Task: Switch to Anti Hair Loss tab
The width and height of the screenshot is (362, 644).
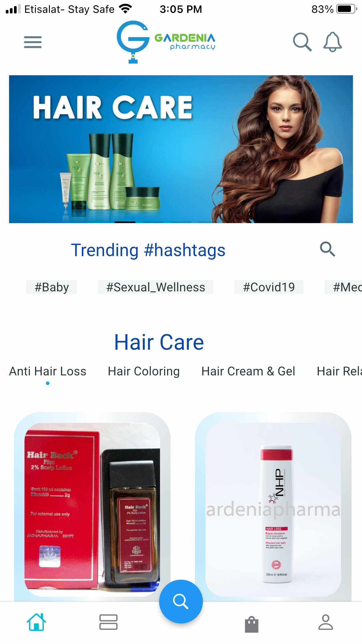Action: (48, 371)
